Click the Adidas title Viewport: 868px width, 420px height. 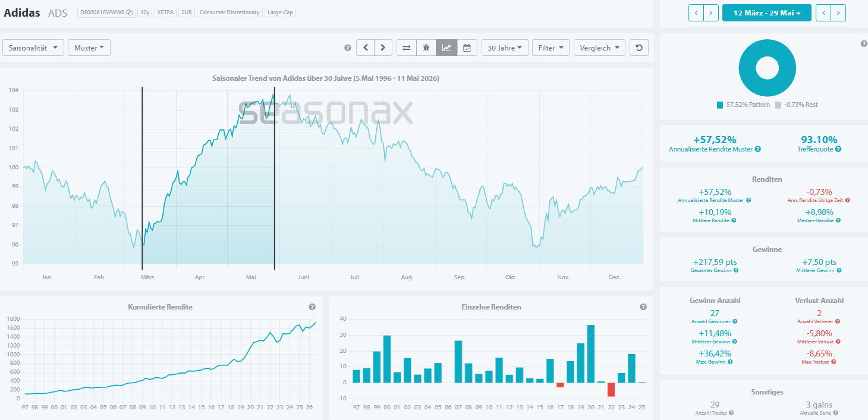point(22,12)
